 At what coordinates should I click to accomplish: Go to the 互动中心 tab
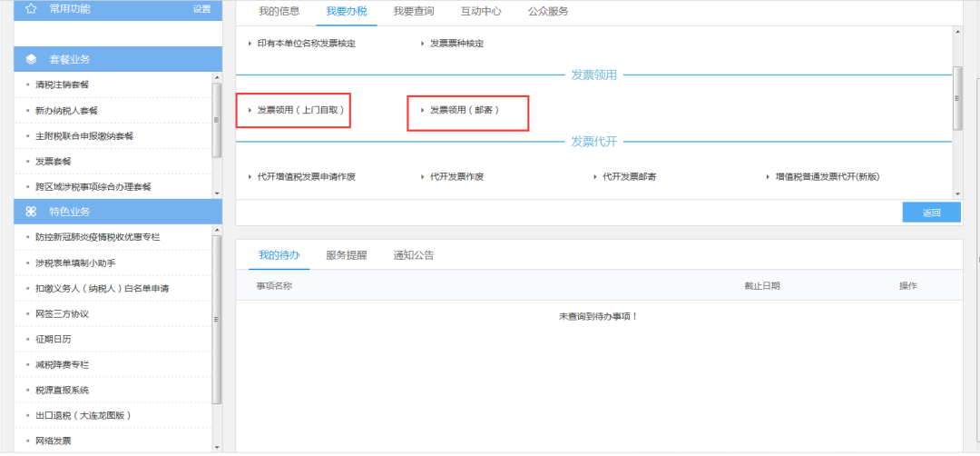pos(481,11)
